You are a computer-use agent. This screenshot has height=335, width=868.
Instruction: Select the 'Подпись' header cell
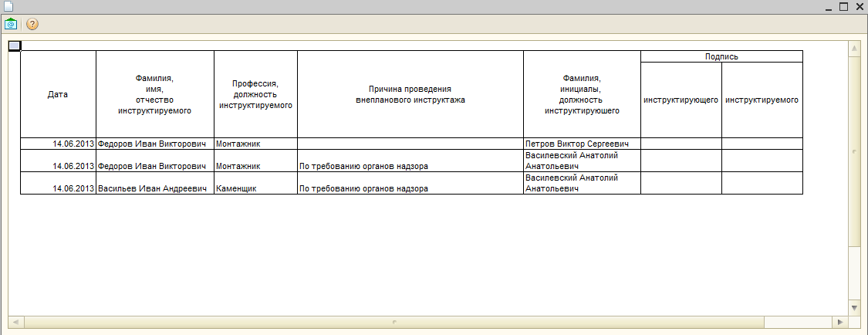(722, 56)
